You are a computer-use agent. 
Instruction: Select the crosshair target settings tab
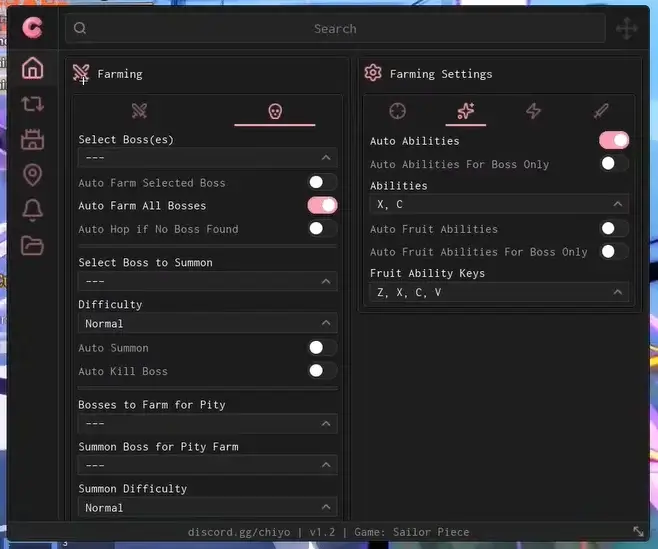point(397,111)
